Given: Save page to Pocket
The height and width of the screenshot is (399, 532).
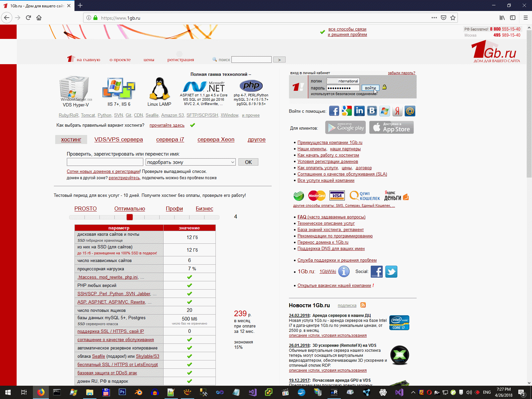Looking at the screenshot, I should coord(444,18).
